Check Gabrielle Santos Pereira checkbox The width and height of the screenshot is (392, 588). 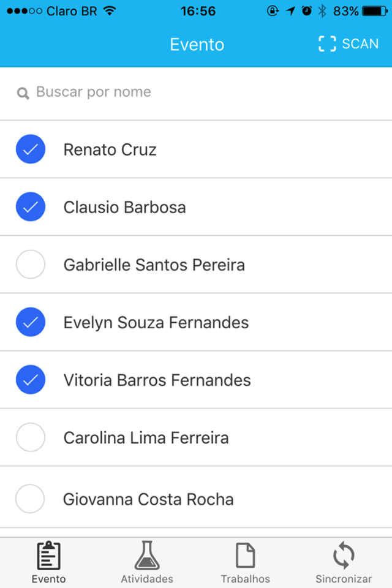point(31,265)
